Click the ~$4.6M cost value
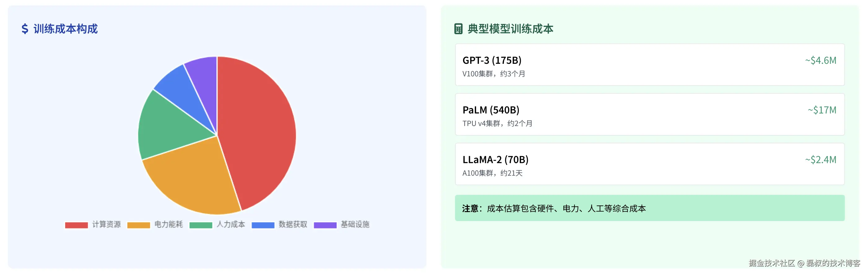 click(821, 60)
